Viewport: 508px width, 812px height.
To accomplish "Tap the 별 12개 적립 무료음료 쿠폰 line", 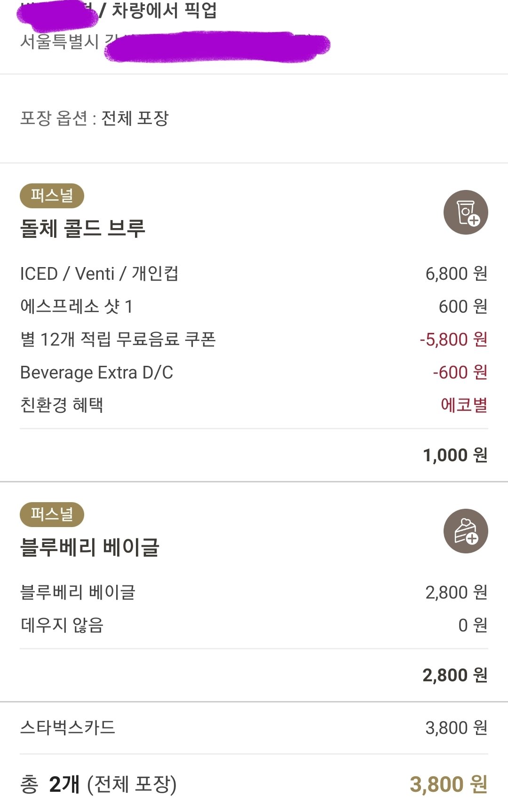I will pos(254,339).
